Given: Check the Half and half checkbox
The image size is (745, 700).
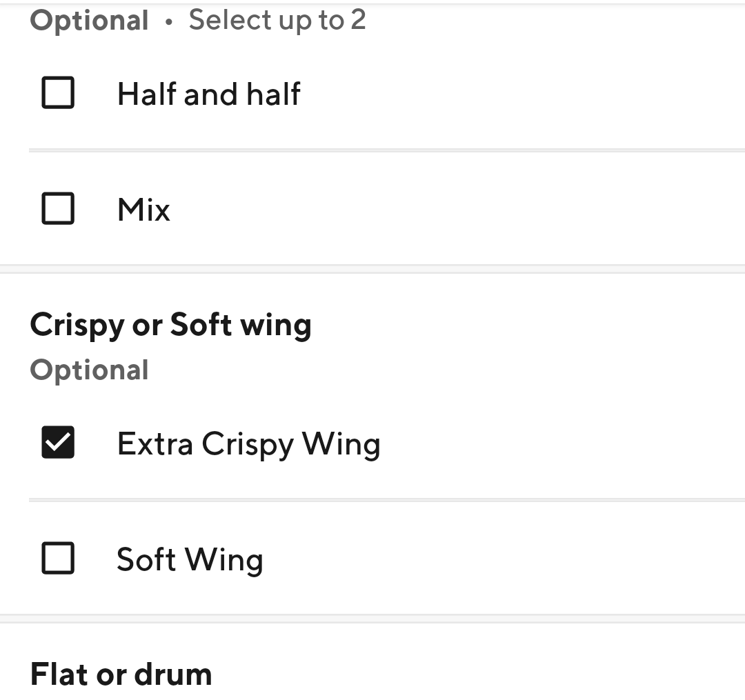Looking at the screenshot, I should [x=58, y=93].
